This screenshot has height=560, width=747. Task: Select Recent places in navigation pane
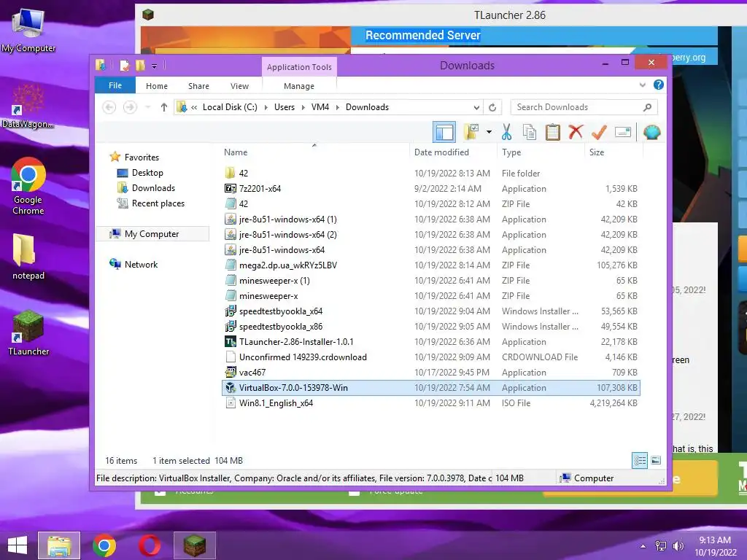(158, 203)
